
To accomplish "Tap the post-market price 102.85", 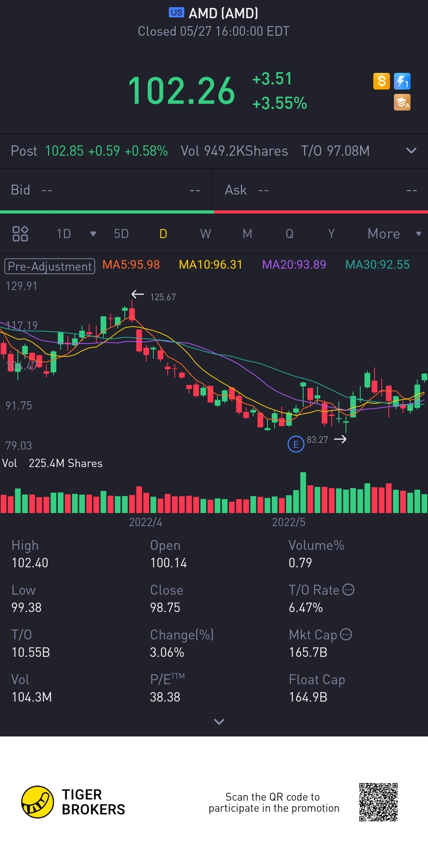I will click(64, 151).
